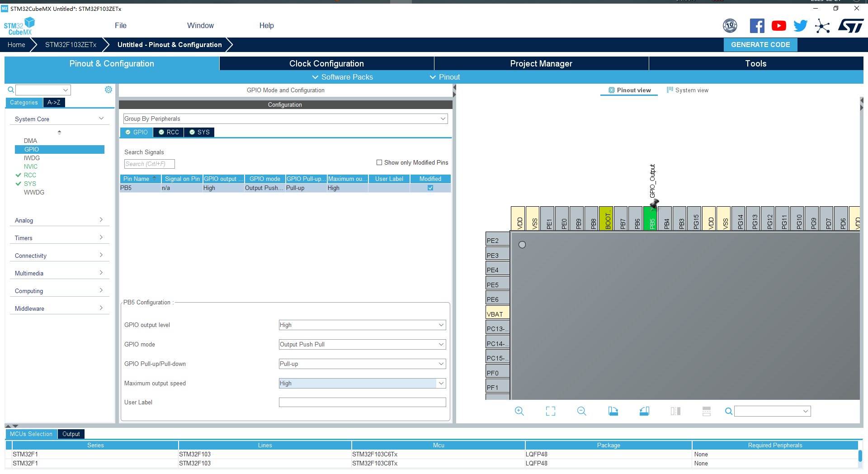Open the Twitter bird icon link

point(800,26)
